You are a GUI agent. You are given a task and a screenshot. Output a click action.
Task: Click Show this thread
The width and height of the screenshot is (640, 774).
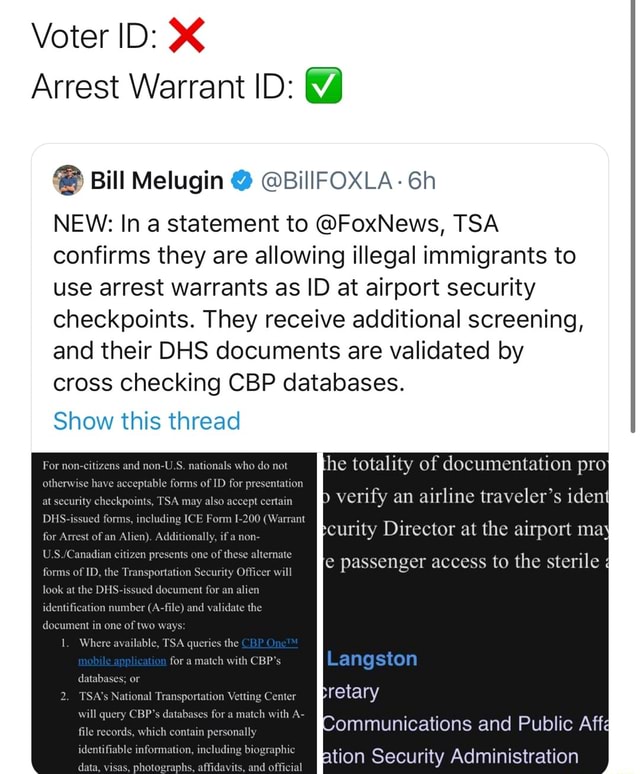click(x=147, y=421)
